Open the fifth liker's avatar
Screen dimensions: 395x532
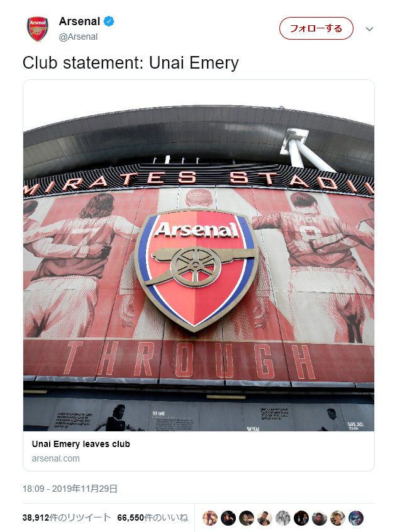coord(283,518)
